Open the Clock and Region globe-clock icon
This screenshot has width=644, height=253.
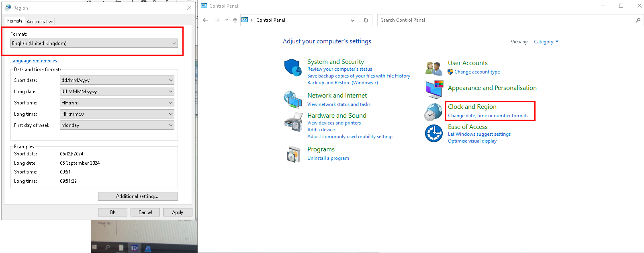point(433,112)
